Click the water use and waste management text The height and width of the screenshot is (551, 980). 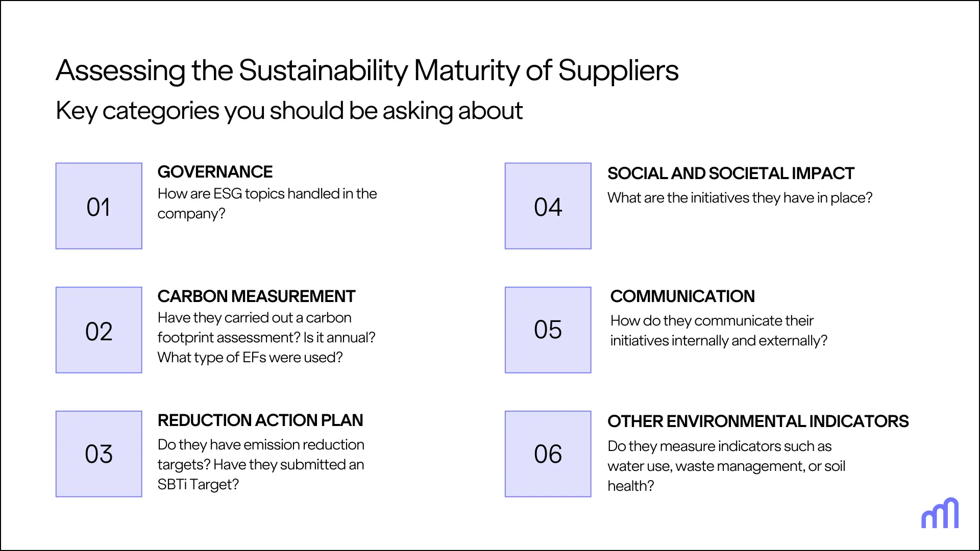[726, 466]
